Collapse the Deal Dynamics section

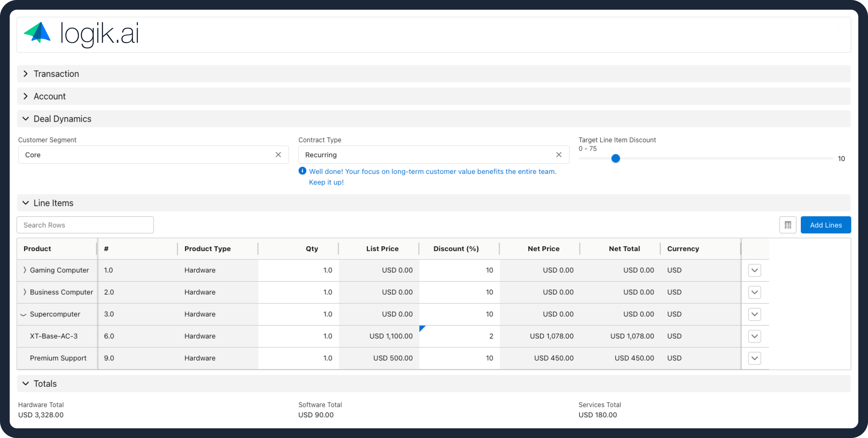coord(25,119)
